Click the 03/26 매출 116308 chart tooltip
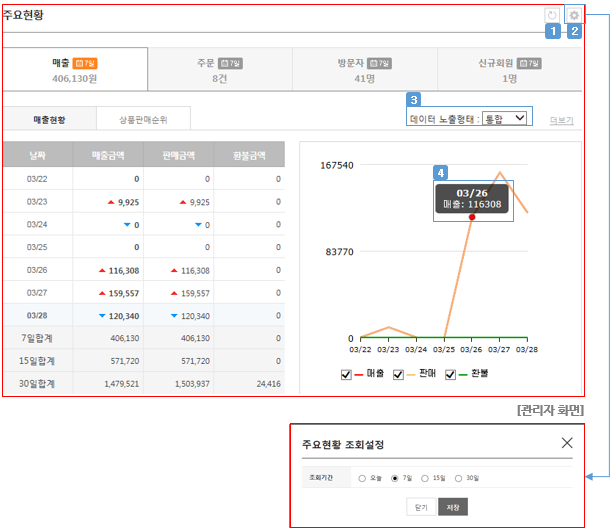615x532 pixels. point(472,199)
